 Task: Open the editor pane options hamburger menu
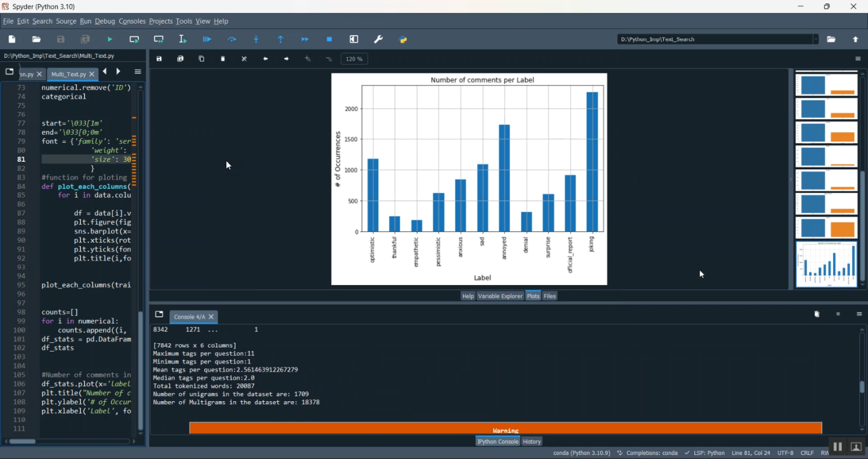pyautogui.click(x=138, y=72)
